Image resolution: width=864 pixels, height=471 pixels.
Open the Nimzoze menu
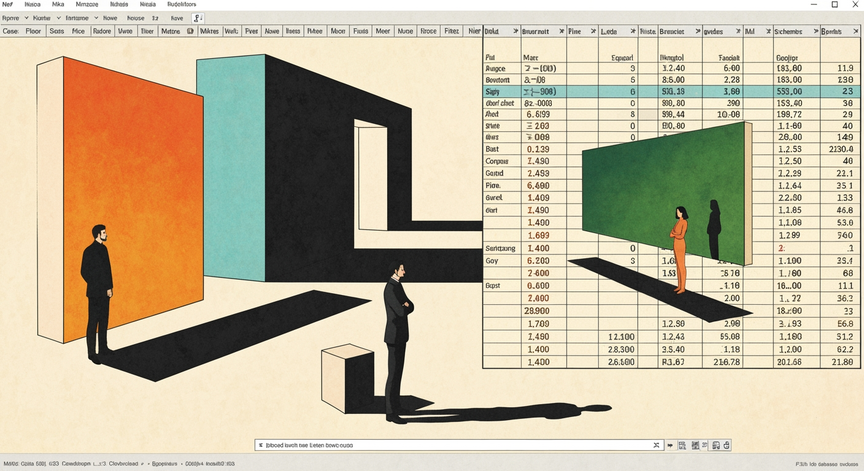coord(87,4)
